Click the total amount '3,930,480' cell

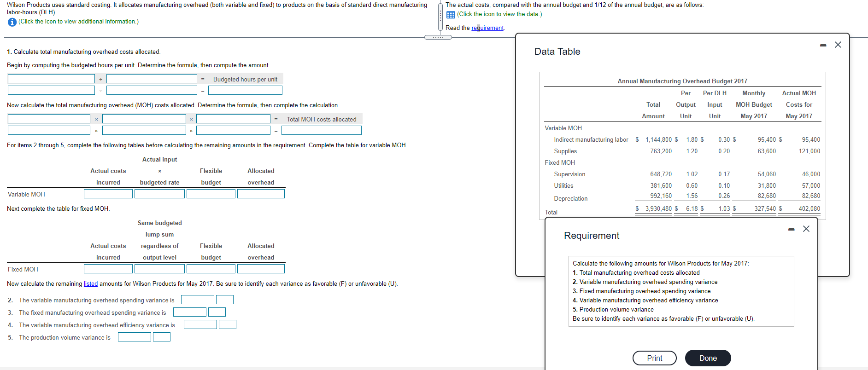tap(658, 209)
